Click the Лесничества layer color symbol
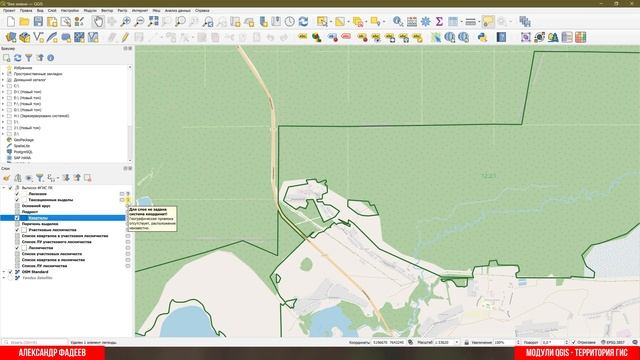Image resolution: width=640 pixels, height=360 pixels. click(24, 248)
